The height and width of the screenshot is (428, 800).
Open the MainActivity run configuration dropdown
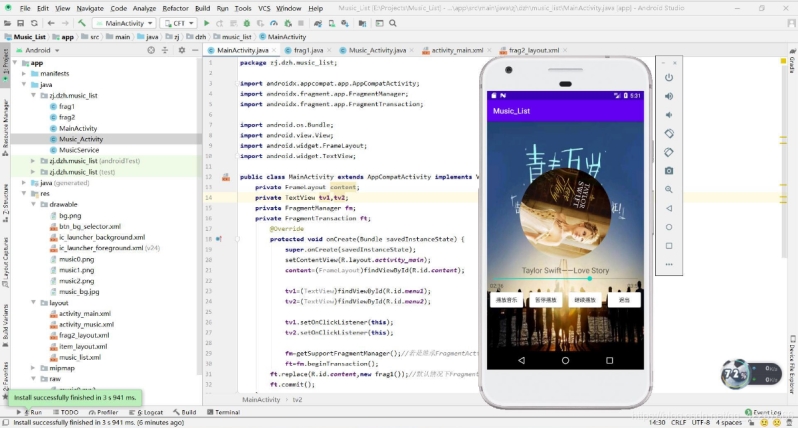click(x=125, y=22)
